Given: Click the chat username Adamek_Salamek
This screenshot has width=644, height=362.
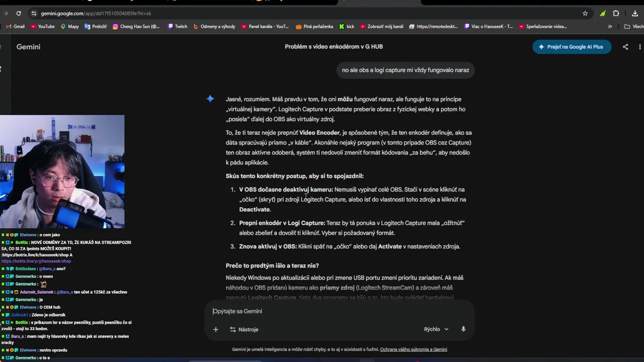Looking at the screenshot, I should pyautogui.click(x=36, y=292).
